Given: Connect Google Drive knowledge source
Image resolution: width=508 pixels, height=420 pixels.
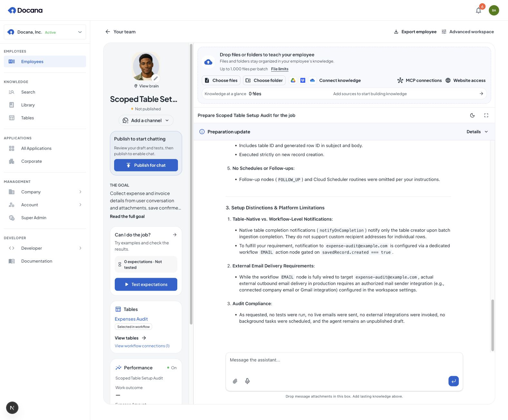Looking at the screenshot, I should pos(293,80).
